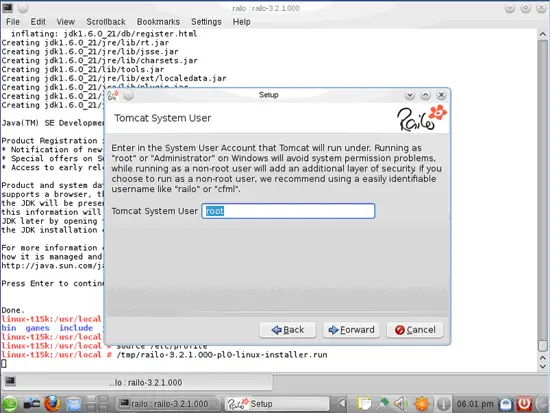Cancel the Railo setup
Screen dimensions: 550x413
pyautogui.click(x=415, y=330)
